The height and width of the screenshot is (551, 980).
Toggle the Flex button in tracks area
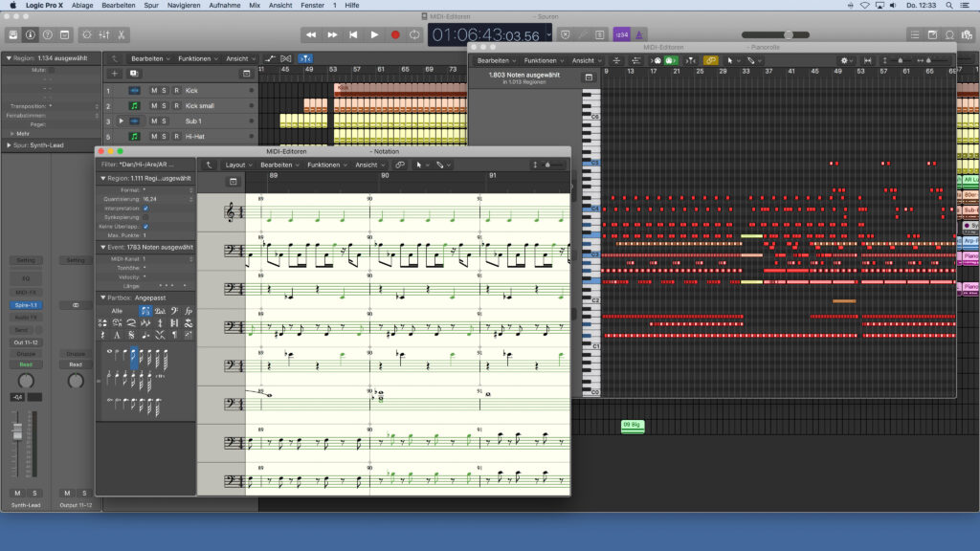pos(285,58)
